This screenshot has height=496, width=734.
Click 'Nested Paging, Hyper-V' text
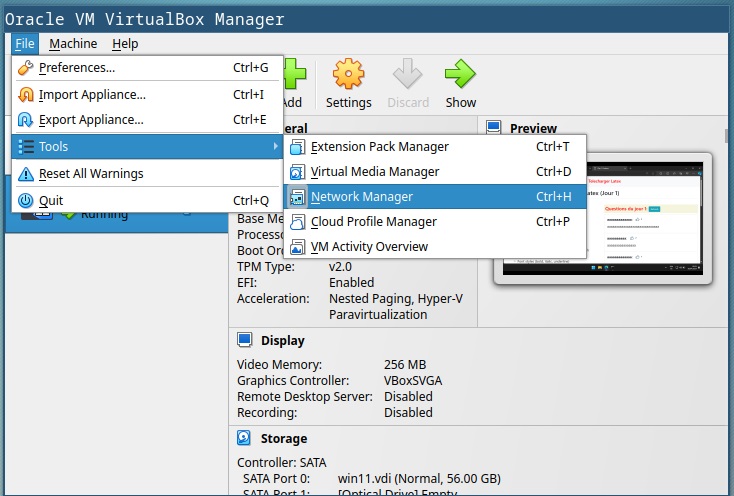396,299
